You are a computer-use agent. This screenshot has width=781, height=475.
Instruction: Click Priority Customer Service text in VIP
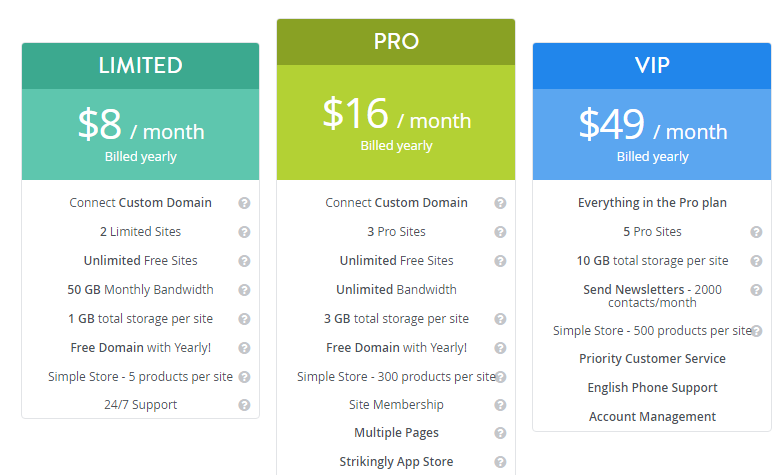coord(652,359)
